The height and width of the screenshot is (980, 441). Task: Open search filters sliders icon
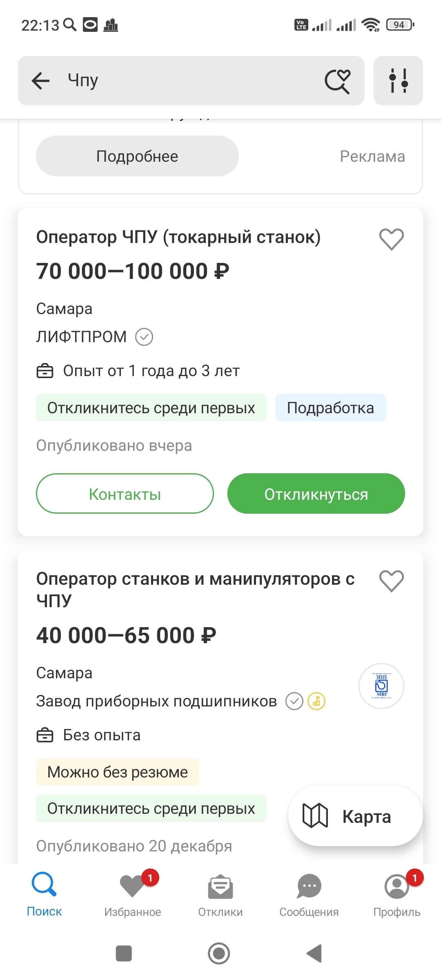pyautogui.click(x=398, y=81)
